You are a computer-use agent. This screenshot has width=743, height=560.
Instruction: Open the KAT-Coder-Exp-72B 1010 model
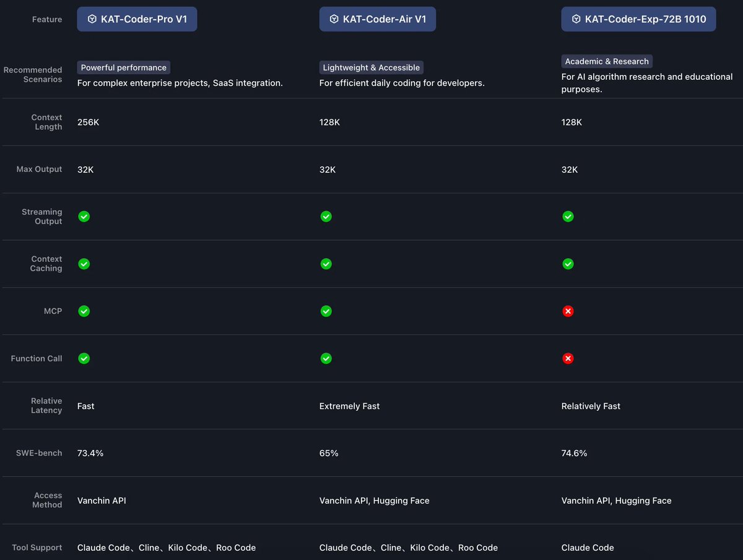(x=638, y=19)
